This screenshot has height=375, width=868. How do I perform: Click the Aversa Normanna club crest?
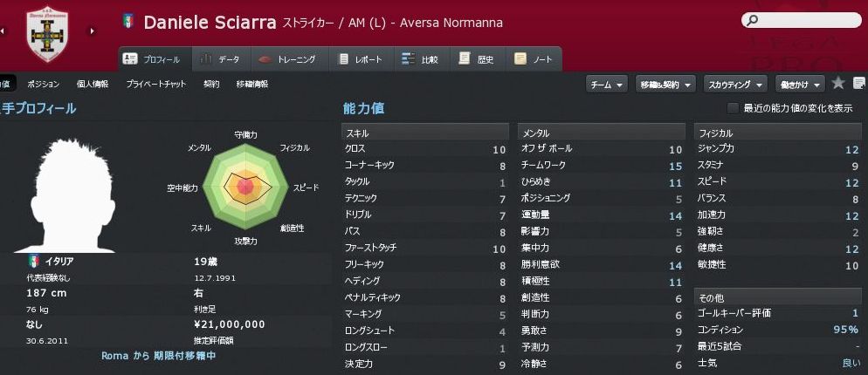(x=47, y=33)
